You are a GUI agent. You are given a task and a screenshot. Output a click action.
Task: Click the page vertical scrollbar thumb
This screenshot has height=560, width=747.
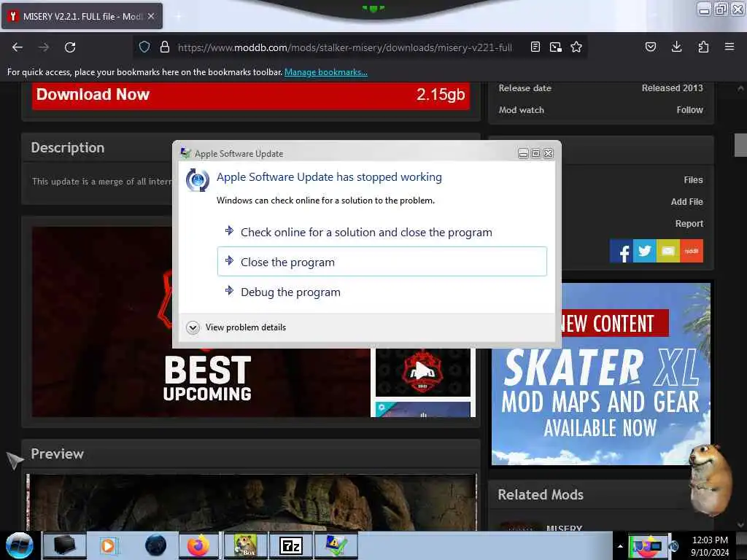click(x=740, y=145)
